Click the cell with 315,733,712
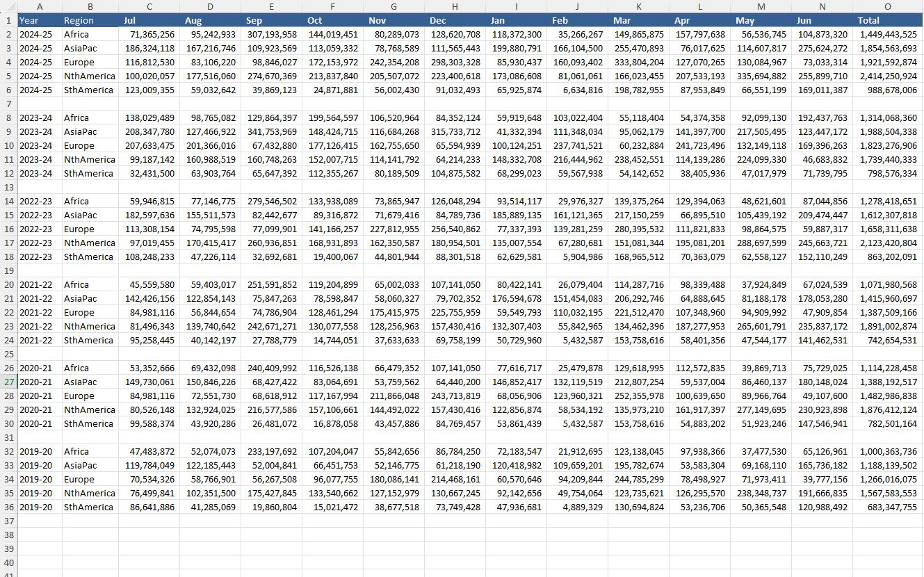 (455, 131)
